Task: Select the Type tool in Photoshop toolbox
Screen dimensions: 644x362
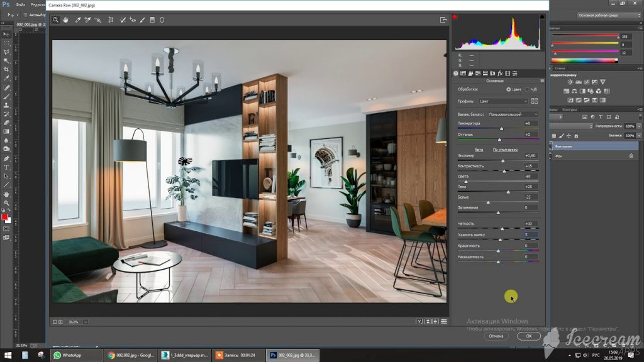Action: coord(6,167)
